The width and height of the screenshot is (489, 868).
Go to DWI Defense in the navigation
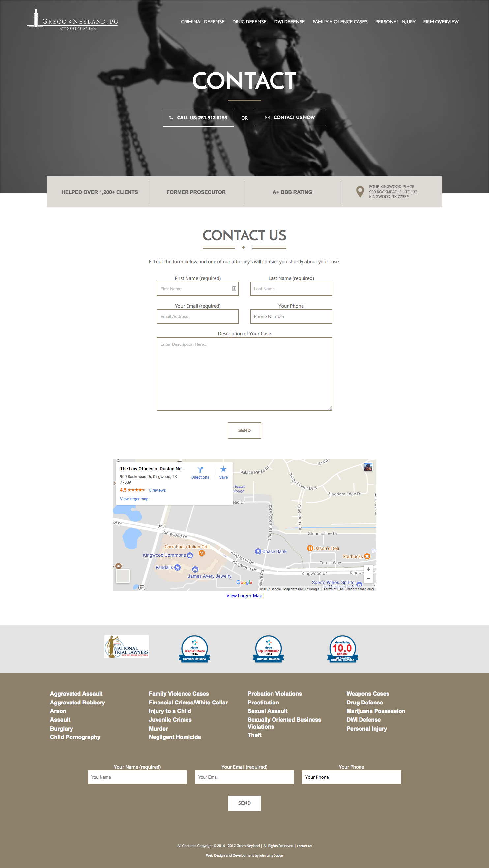click(290, 22)
